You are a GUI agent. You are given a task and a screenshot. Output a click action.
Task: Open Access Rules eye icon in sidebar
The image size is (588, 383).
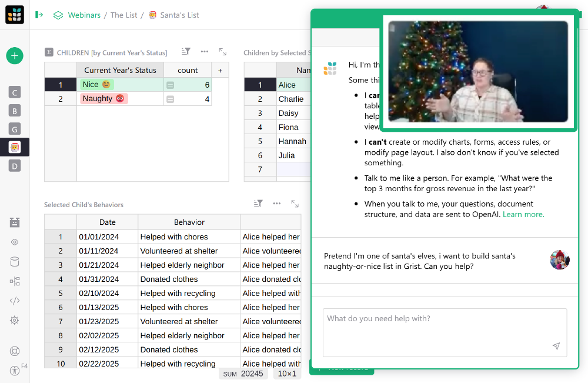point(15,242)
